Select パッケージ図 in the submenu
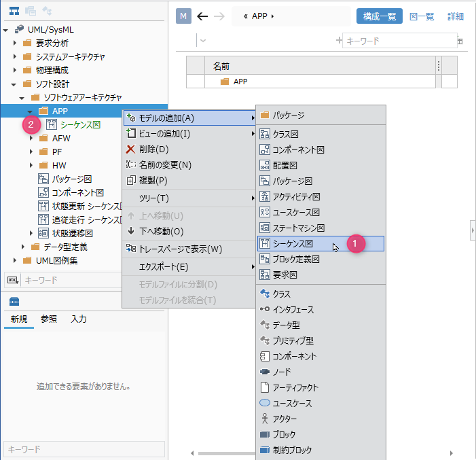Screen dimensions: 476x460 click(321, 181)
